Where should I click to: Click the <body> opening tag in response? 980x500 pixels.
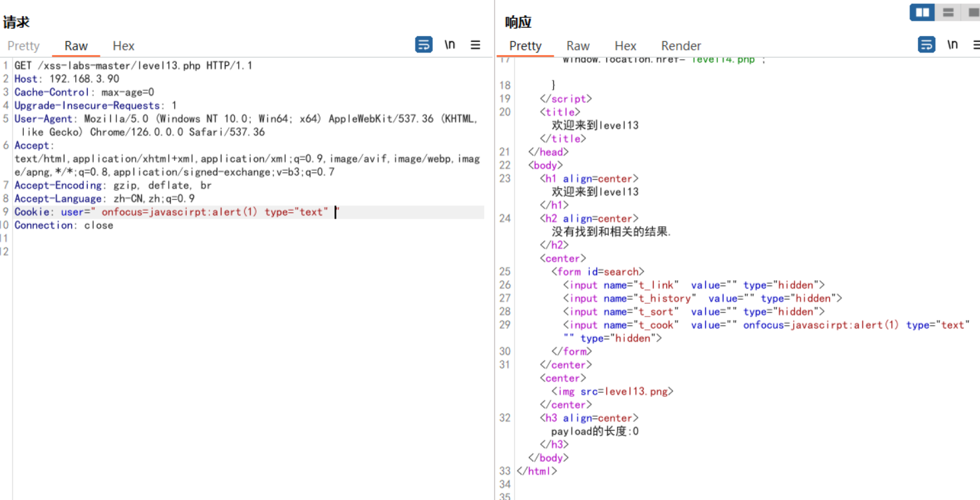[545, 166]
